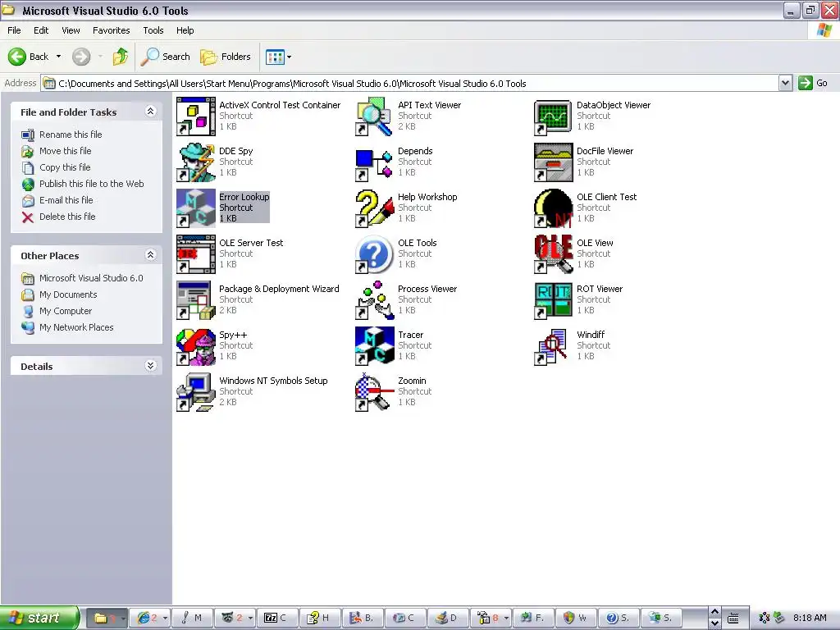
Task: Switch to the 7z taskbar button
Action: click(276, 619)
